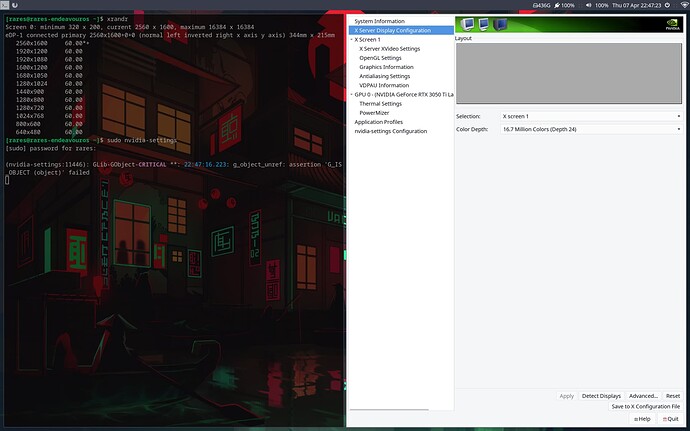Click the 1680x1050 mode line in terminal
This screenshot has height=431, width=690.
click(x=49, y=75)
